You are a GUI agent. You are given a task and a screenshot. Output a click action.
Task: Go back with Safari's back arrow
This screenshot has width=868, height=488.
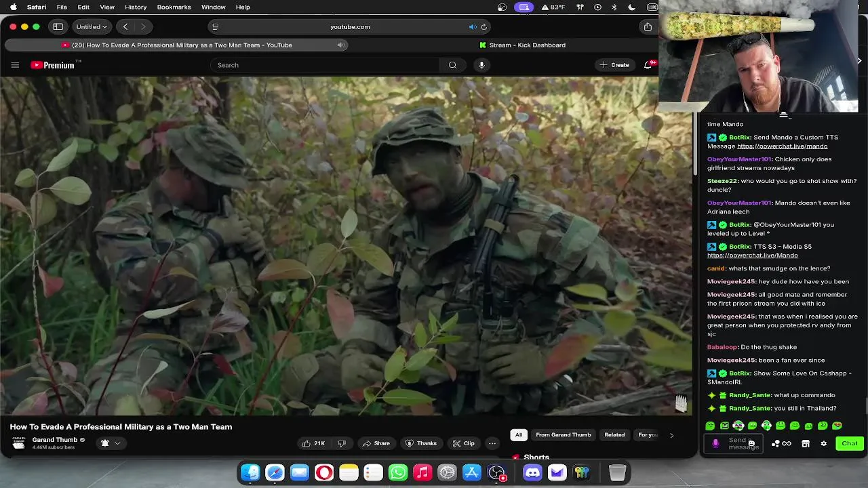pos(125,26)
